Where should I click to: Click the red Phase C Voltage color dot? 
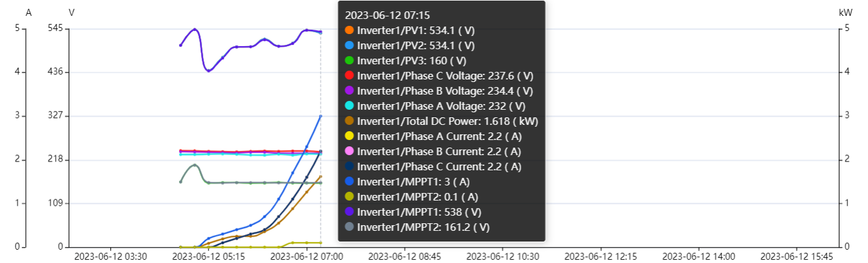click(349, 76)
